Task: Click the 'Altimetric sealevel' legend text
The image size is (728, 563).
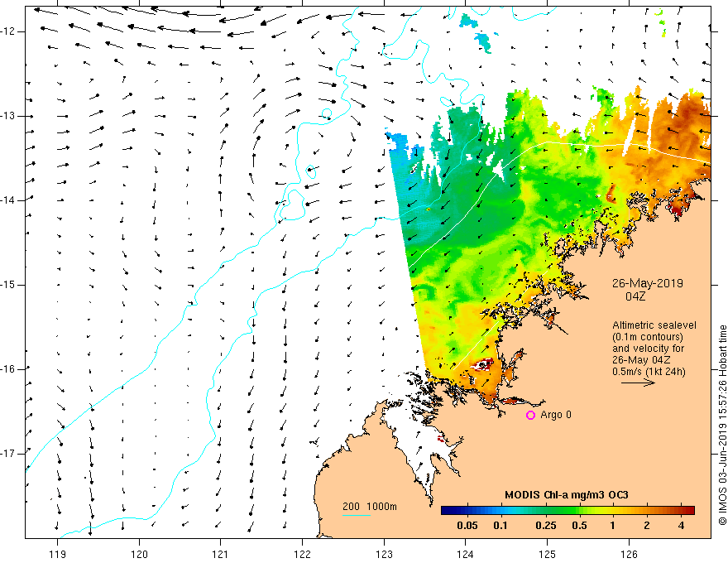Action: click(654, 325)
